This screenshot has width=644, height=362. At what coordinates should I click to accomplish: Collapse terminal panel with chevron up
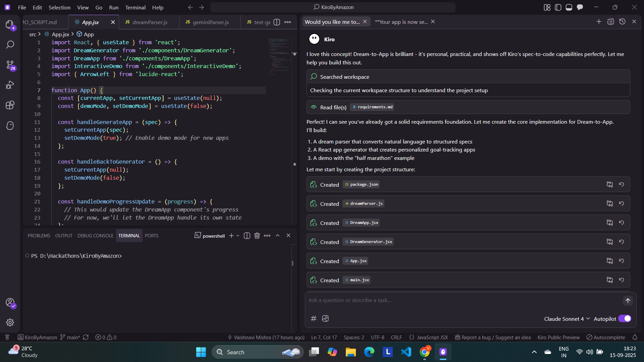click(278, 236)
